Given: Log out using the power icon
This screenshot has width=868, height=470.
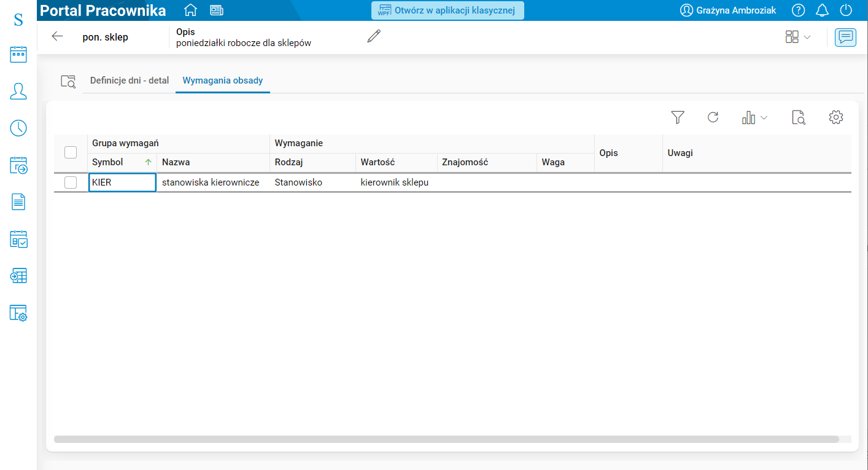Looking at the screenshot, I should click(x=846, y=10).
